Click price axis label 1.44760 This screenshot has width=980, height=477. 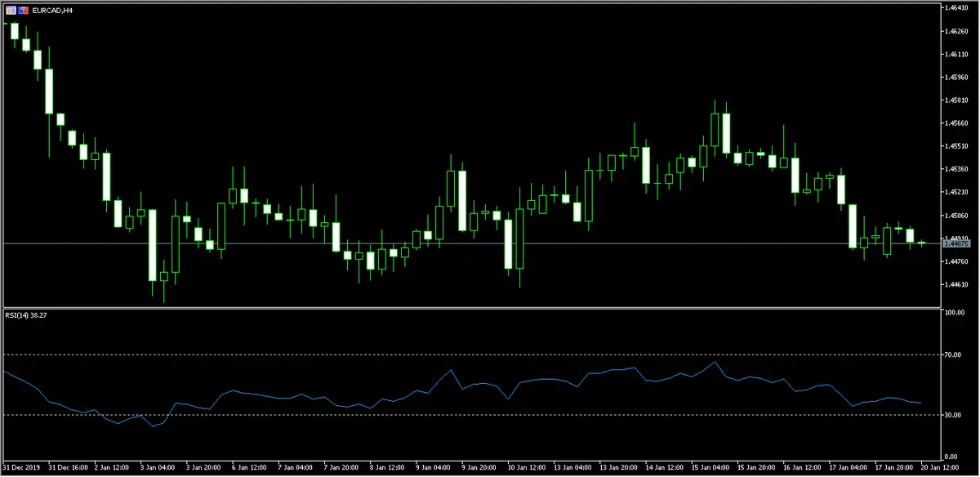956,261
